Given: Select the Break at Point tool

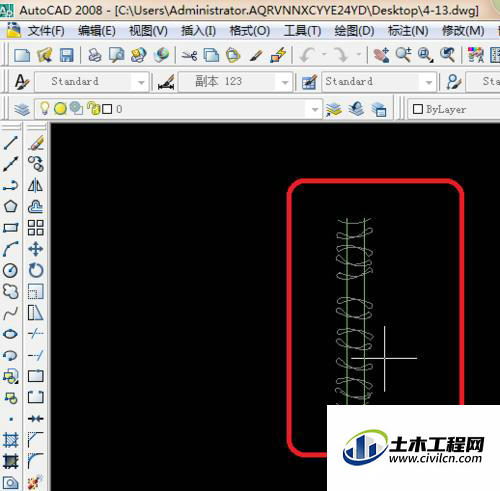Looking at the screenshot, I should coord(36,377).
